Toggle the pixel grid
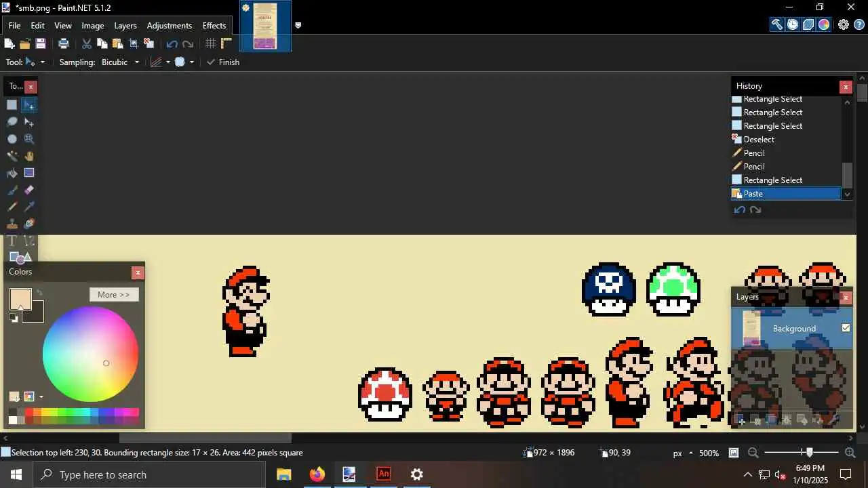868x488 pixels. [x=211, y=43]
